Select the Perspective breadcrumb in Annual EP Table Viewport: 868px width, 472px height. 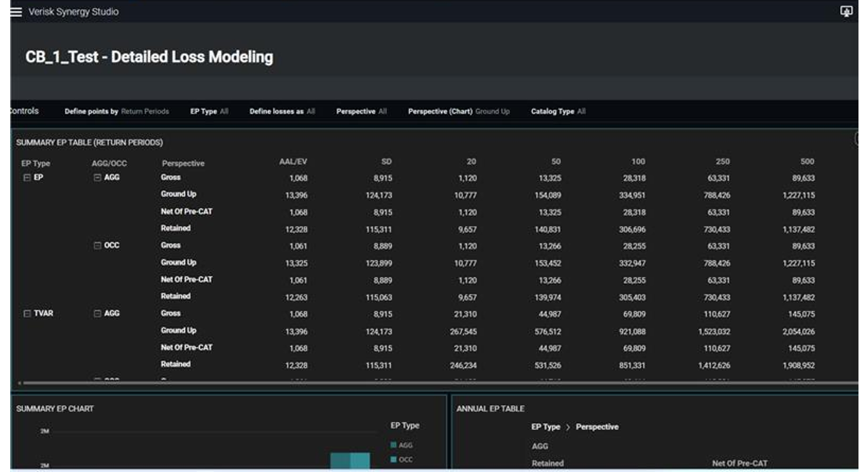click(x=597, y=427)
